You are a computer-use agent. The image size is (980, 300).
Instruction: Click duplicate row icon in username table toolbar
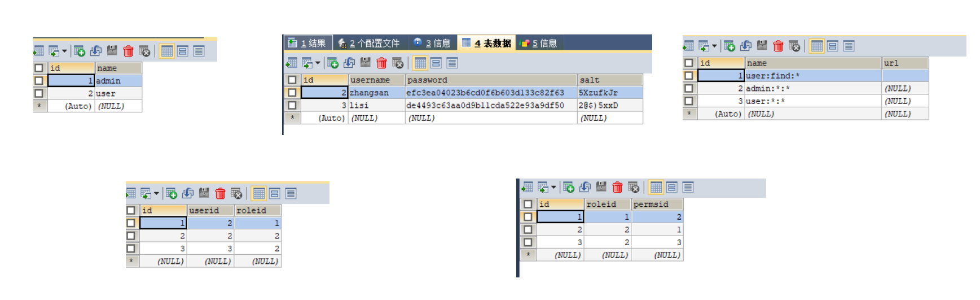click(x=349, y=63)
